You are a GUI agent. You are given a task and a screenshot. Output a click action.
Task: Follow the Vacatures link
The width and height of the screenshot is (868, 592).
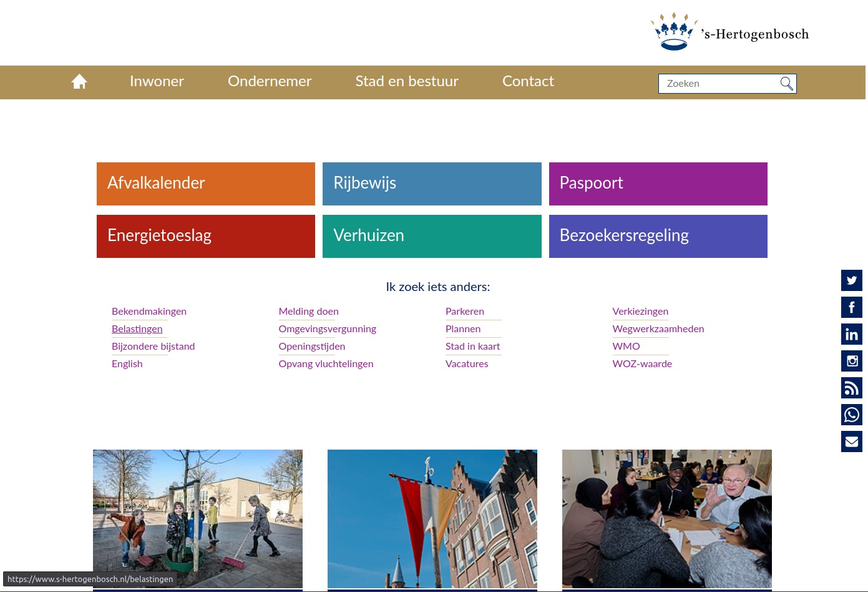(x=467, y=363)
